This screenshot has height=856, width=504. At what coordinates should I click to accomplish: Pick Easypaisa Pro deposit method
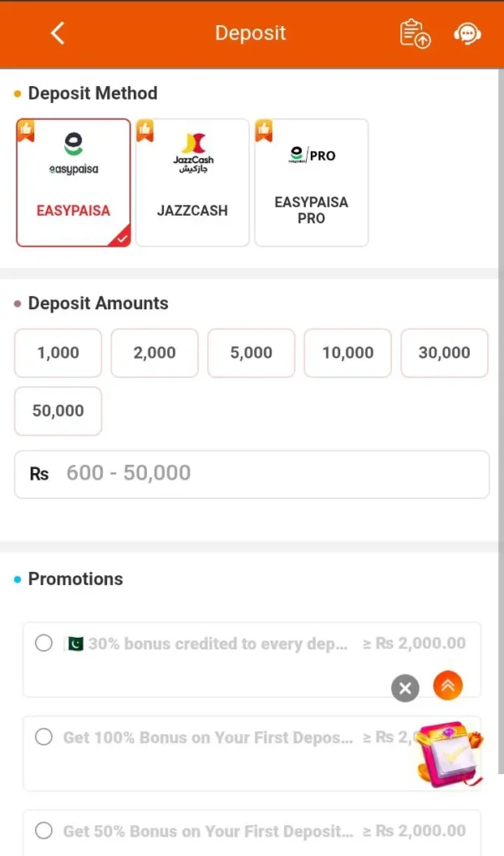pyautogui.click(x=311, y=182)
